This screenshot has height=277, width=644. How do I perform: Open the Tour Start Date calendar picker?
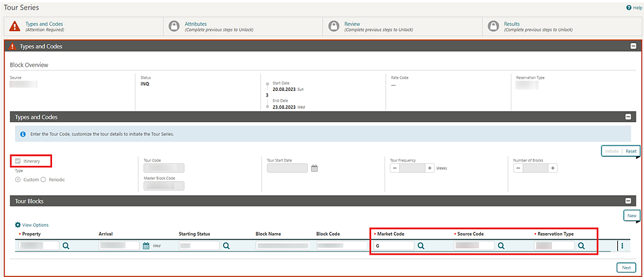pyautogui.click(x=314, y=168)
